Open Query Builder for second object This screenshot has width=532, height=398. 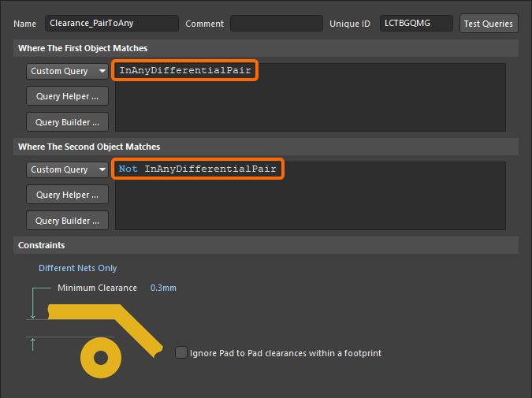click(67, 221)
